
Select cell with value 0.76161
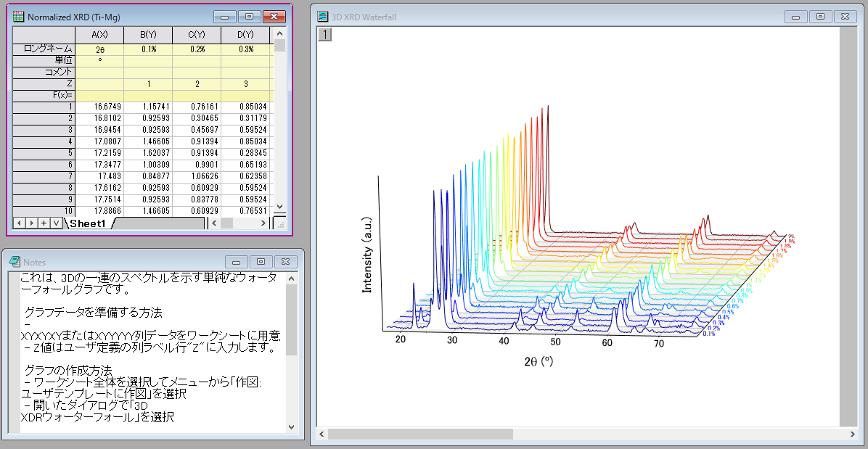tap(197, 107)
